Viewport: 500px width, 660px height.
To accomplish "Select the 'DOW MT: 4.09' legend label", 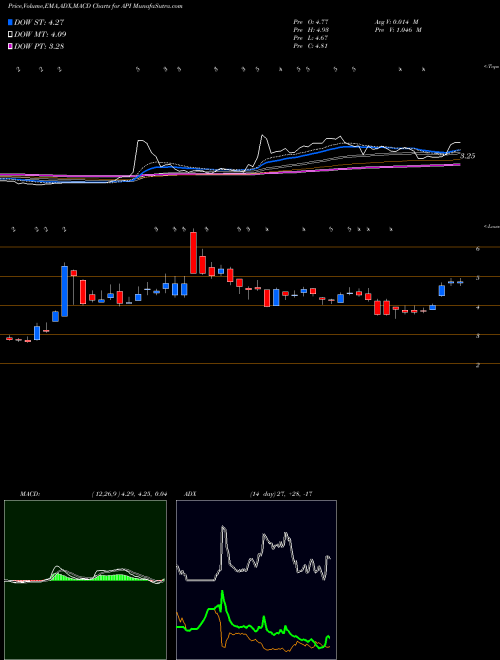I will pos(40,35).
